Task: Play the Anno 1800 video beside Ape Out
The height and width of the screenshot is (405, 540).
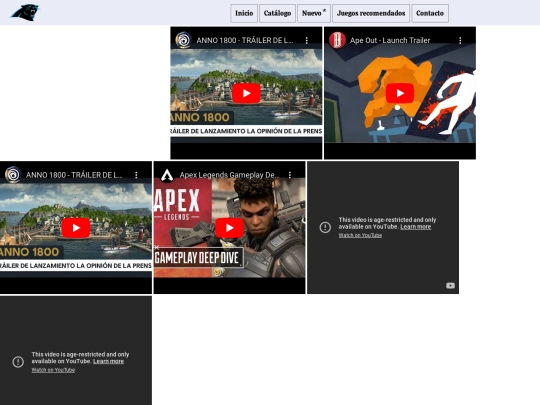Action: (x=246, y=93)
